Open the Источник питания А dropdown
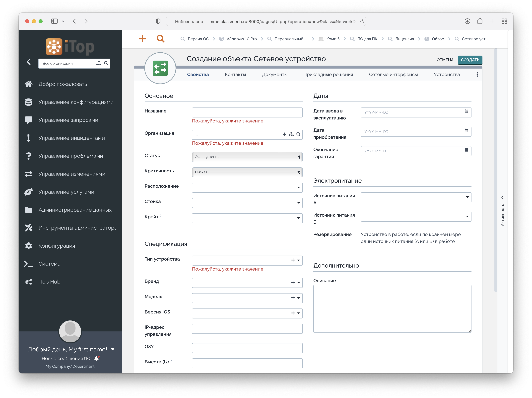Viewport: 532px width, 398px height. tap(416, 197)
